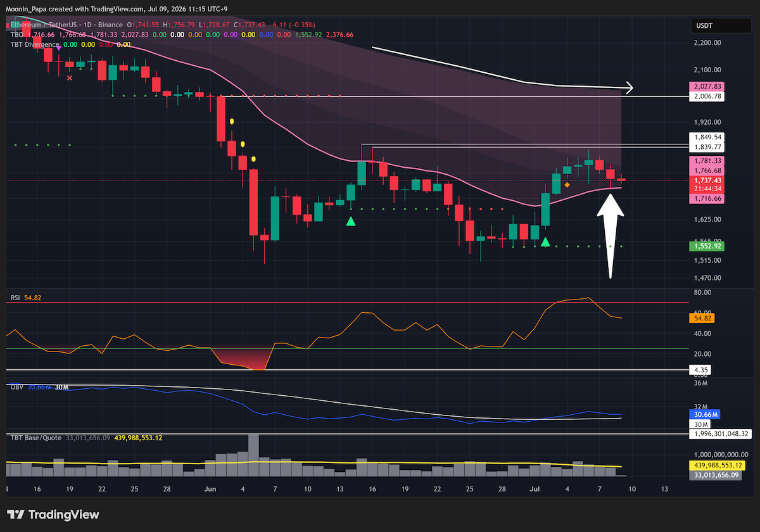Click the TradingView logo at bottom
The width and height of the screenshot is (760, 532).
(53, 514)
